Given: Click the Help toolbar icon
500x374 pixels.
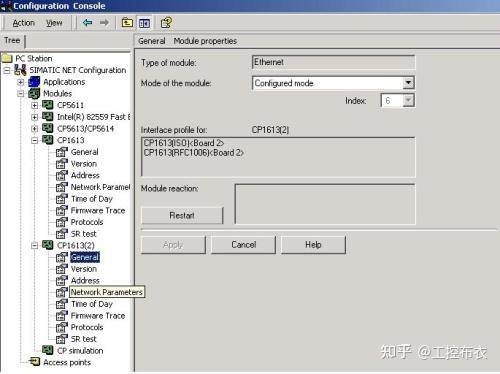Looking at the screenshot, I should point(166,23).
